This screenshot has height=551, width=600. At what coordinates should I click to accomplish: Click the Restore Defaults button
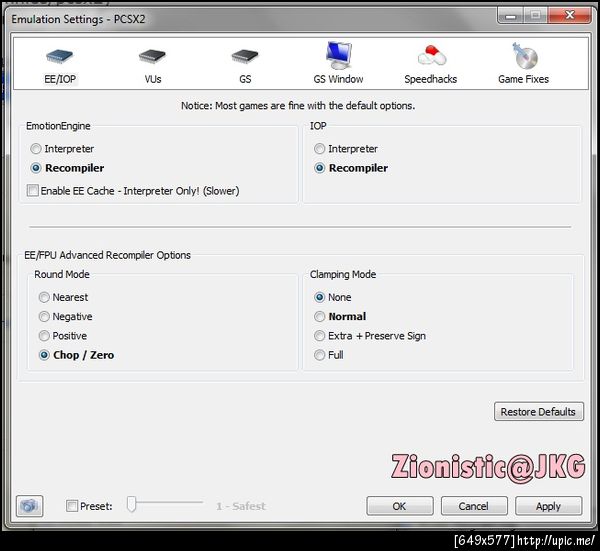point(539,412)
